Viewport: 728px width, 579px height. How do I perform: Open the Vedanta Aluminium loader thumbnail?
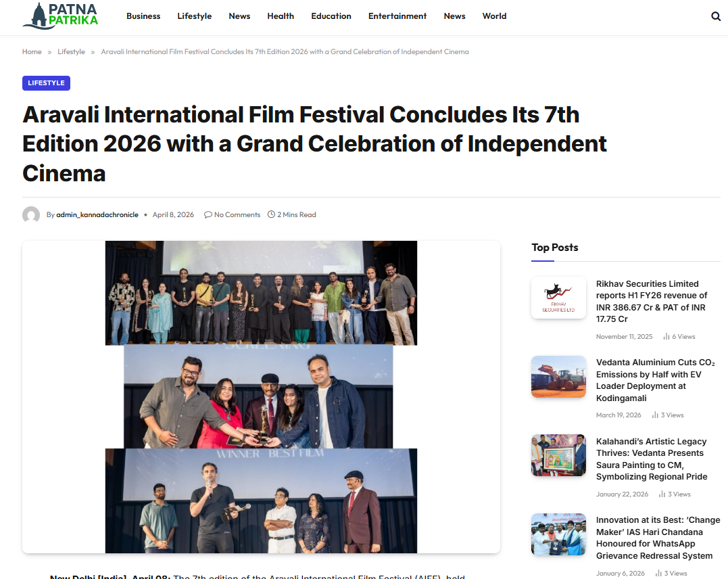click(x=558, y=377)
